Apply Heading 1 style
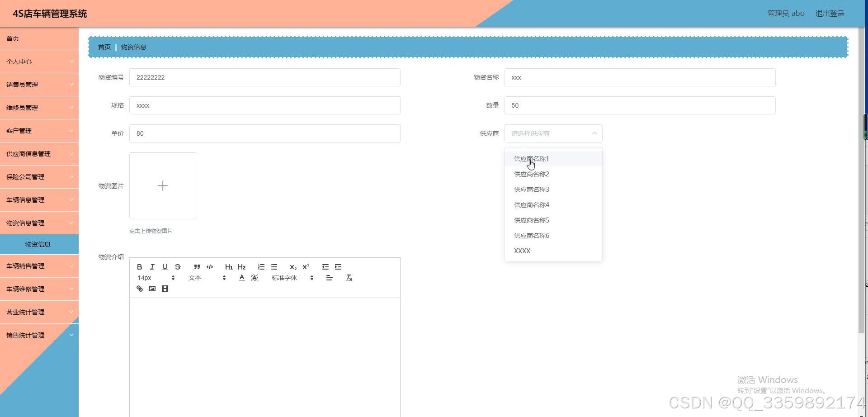The height and width of the screenshot is (417, 868). pos(229,267)
